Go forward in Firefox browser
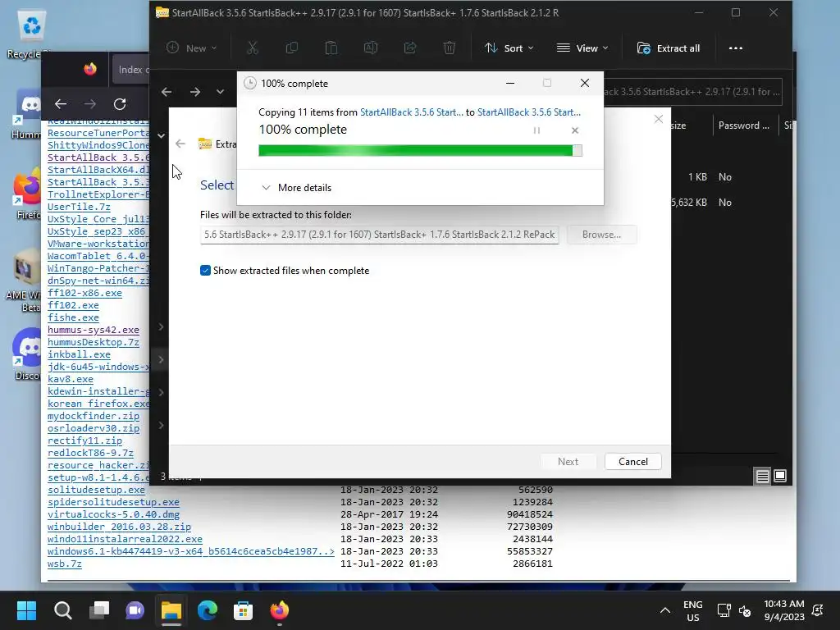This screenshot has height=630, width=840. (90, 104)
